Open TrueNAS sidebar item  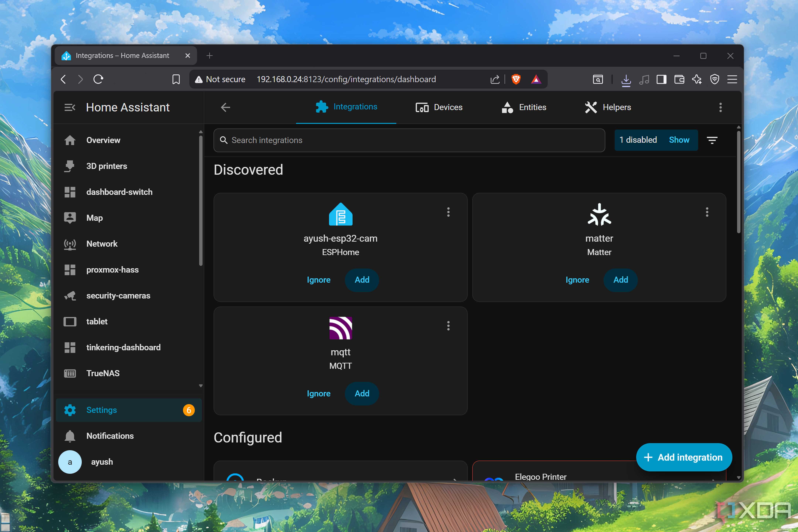coord(129,373)
